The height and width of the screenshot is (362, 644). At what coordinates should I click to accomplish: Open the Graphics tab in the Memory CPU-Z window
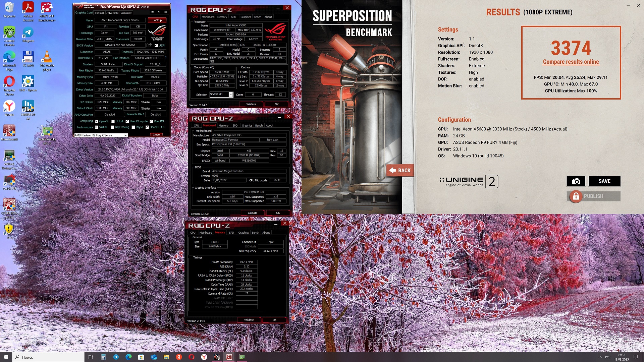pyautogui.click(x=244, y=233)
